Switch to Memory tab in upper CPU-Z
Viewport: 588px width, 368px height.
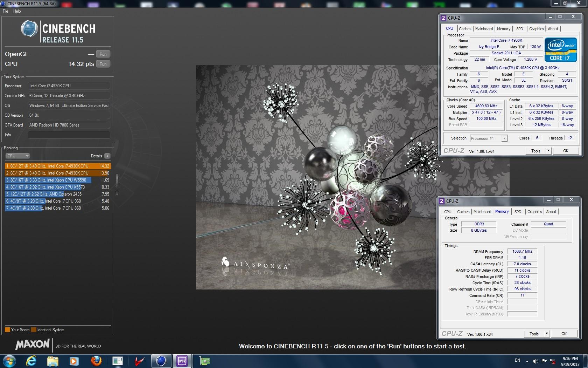tap(504, 29)
